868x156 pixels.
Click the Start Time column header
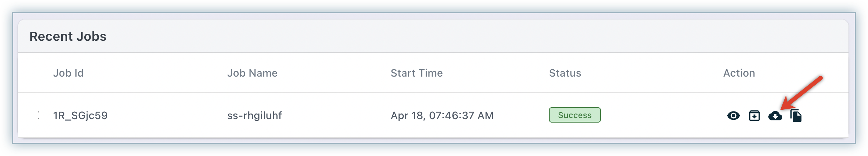click(417, 73)
